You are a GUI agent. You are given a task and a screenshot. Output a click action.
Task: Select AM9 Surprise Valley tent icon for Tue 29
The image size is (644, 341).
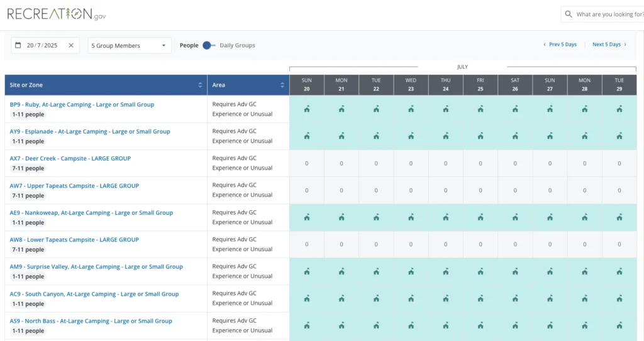click(x=619, y=272)
